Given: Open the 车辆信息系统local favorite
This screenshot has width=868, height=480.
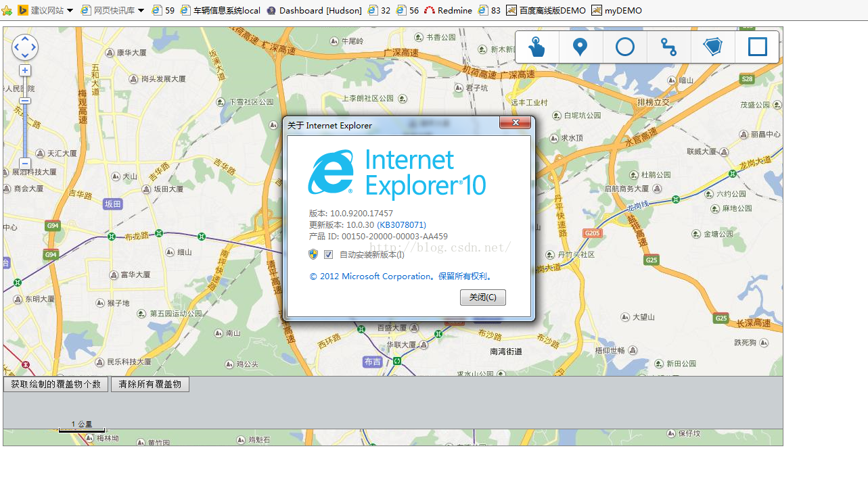Looking at the screenshot, I should [221, 11].
